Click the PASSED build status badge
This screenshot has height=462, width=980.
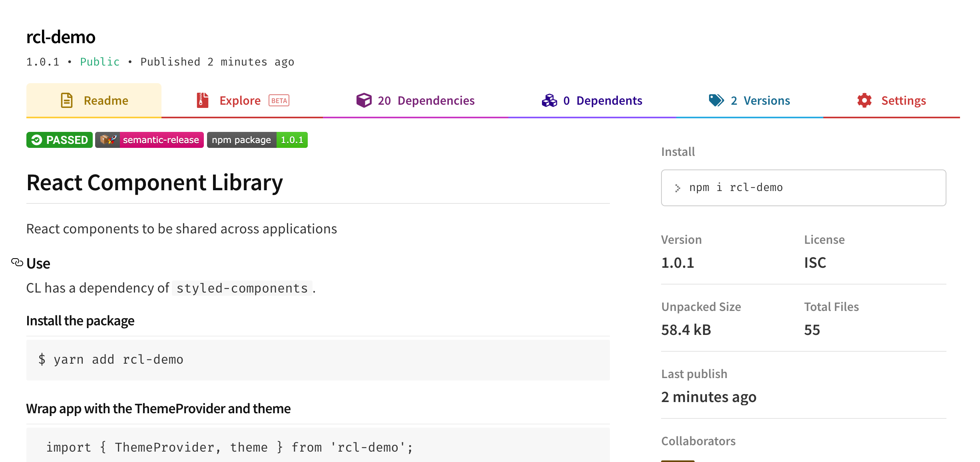59,140
